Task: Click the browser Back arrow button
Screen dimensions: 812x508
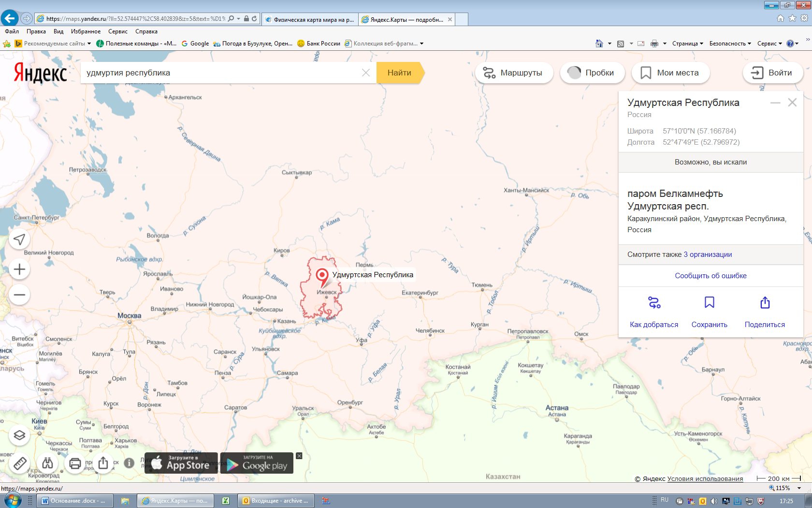Action: click(10, 18)
